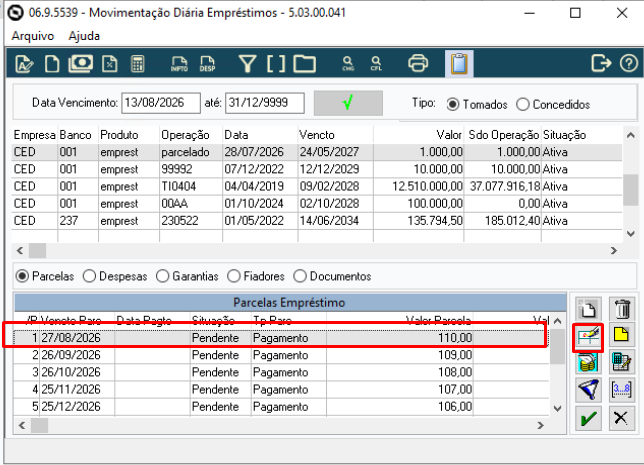644x465 pixels.
Task: Select the Documentos radio option
Action: pyautogui.click(x=300, y=276)
